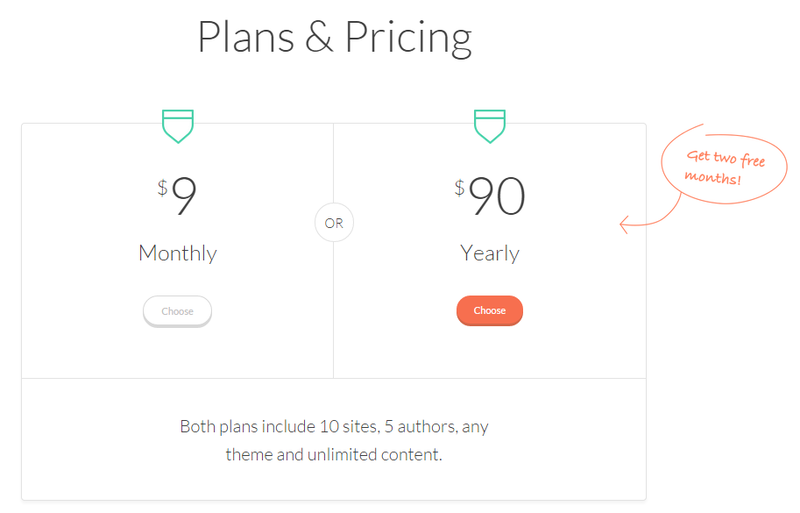Click the Yearly plan label
The height and width of the screenshot is (513, 800).
(x=490, y=253)
